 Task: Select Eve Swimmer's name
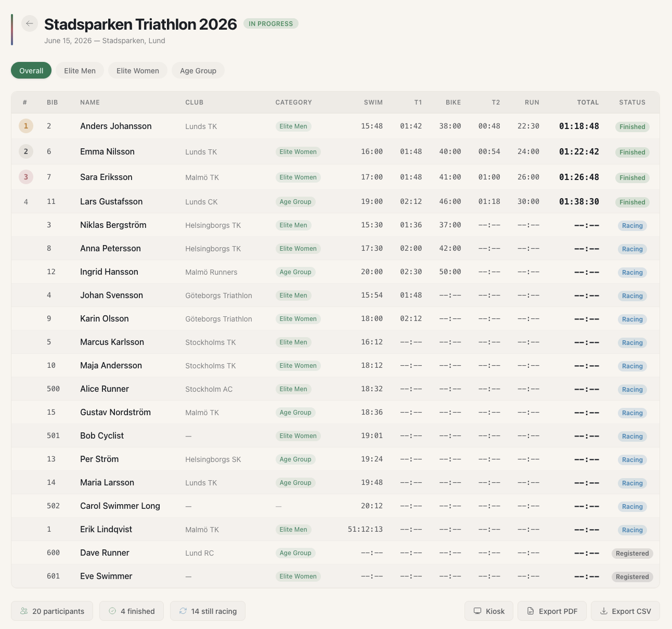click(x=106, y=576)
